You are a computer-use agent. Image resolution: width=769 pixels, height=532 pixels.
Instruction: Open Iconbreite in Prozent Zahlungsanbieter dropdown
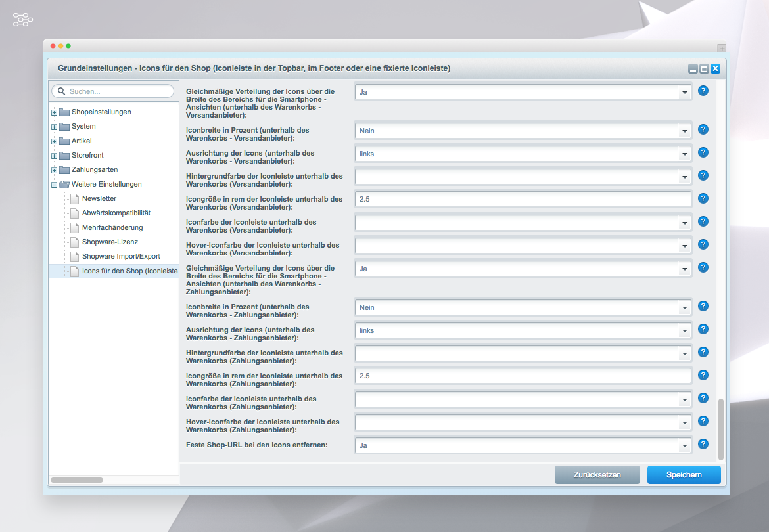(685, 307)
